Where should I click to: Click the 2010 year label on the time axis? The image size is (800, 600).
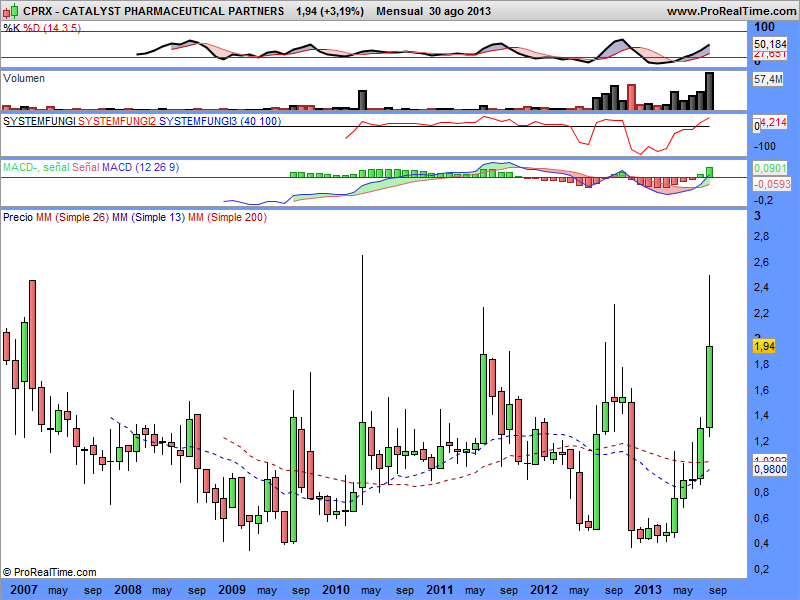click(336, 590)
